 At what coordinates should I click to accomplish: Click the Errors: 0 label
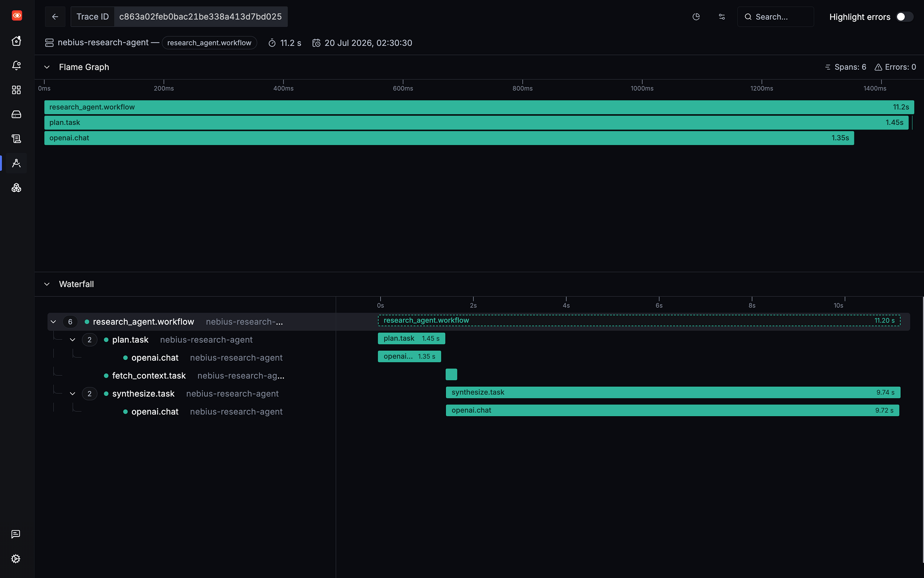(900, 67)
